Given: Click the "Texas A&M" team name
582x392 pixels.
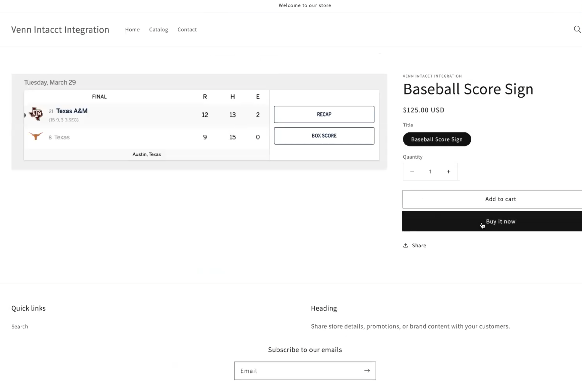Looking at the screenshot, I should 72,111.
